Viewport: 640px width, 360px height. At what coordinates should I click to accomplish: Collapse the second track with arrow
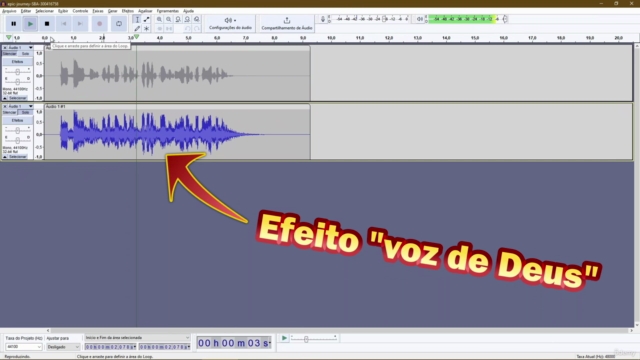coord(5,157)
